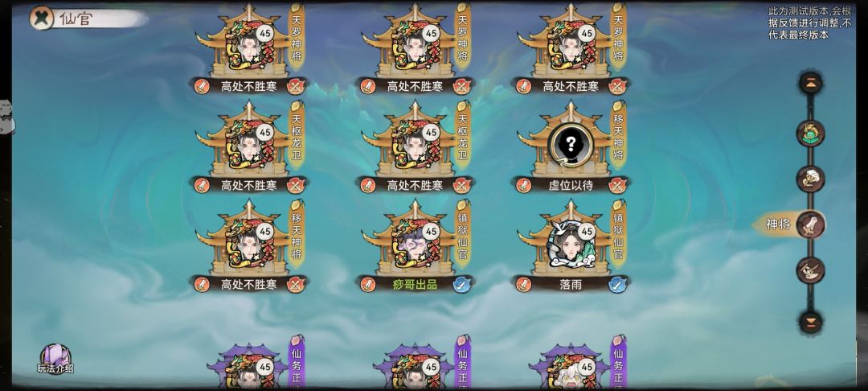Close the 仙官 screen with the X
This screenshot has height=391, width=868.
click(x=42, y=18)
